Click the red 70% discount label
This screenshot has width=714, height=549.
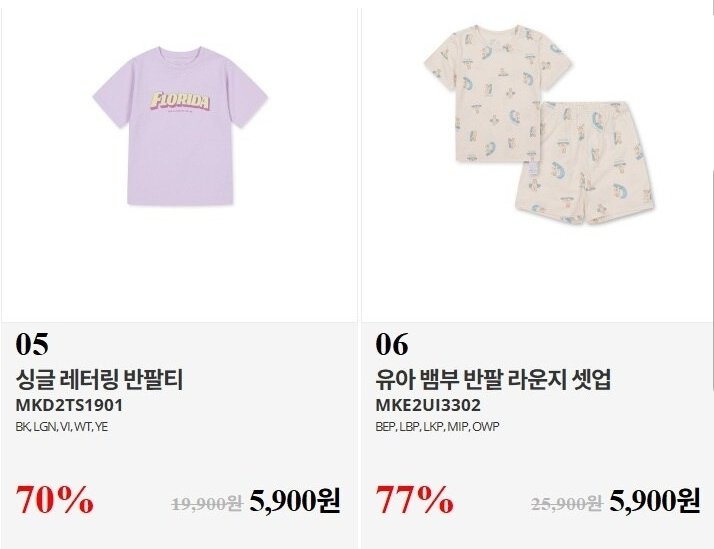pyautogui.click(x=55, y=499)
